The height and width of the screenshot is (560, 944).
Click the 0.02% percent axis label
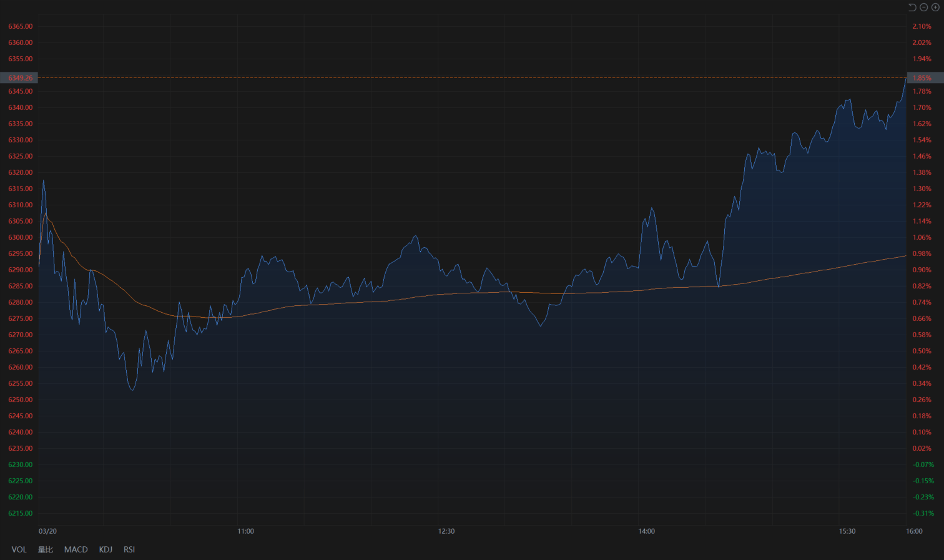point(922,448)
